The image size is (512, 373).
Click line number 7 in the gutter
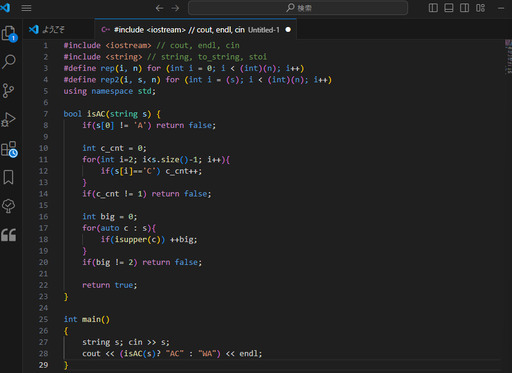pos(46,114)
